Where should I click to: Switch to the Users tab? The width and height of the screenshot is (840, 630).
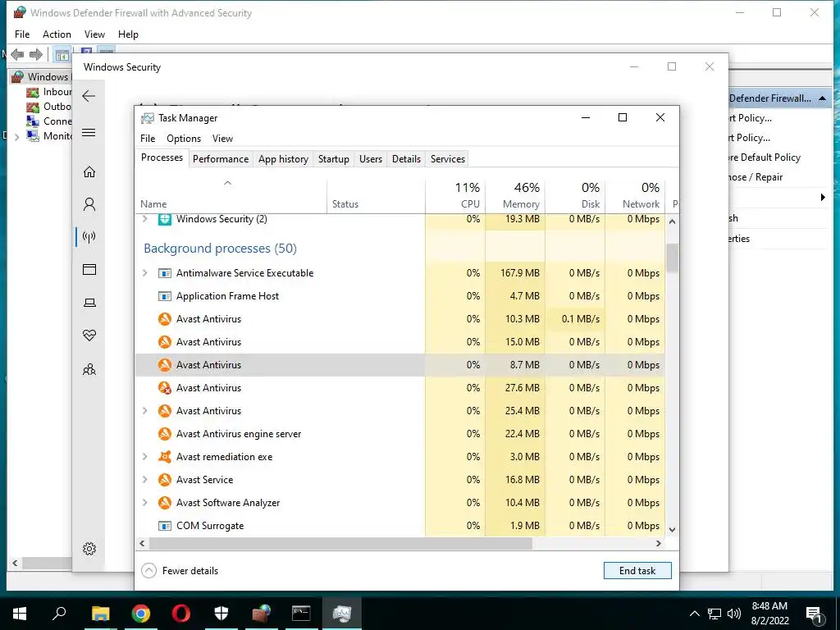point(371,158)
